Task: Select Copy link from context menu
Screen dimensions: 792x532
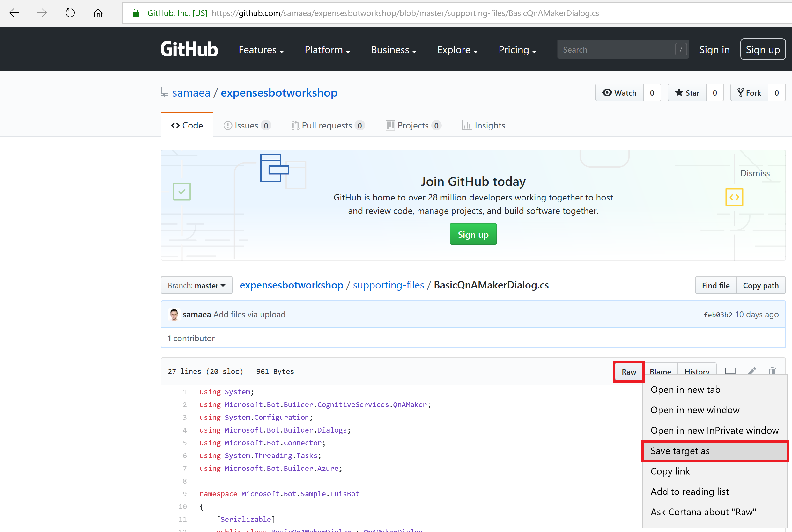Action: point(670,471)
